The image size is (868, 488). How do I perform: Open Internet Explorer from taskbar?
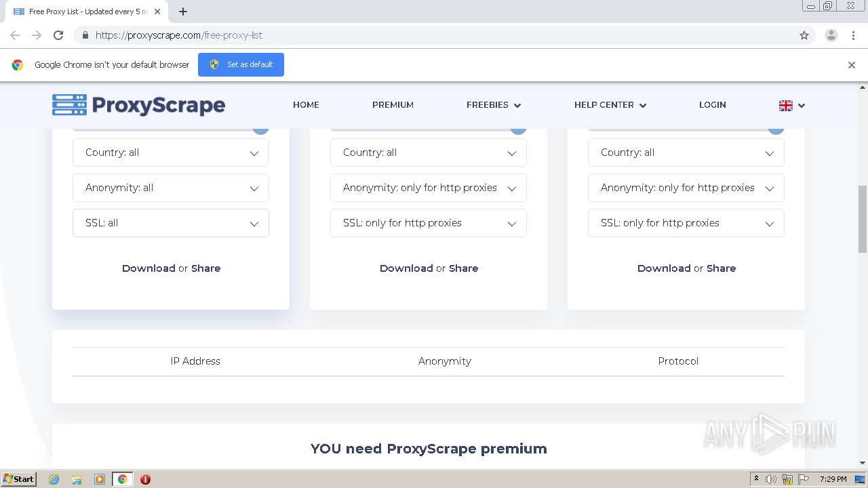click(x=54, y=479)
